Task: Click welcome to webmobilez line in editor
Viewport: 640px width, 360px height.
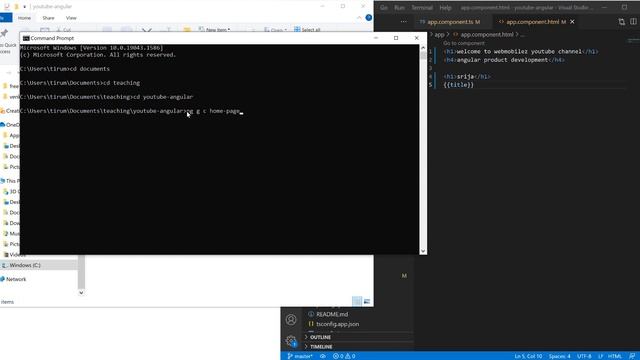Action: click(521, 51)
